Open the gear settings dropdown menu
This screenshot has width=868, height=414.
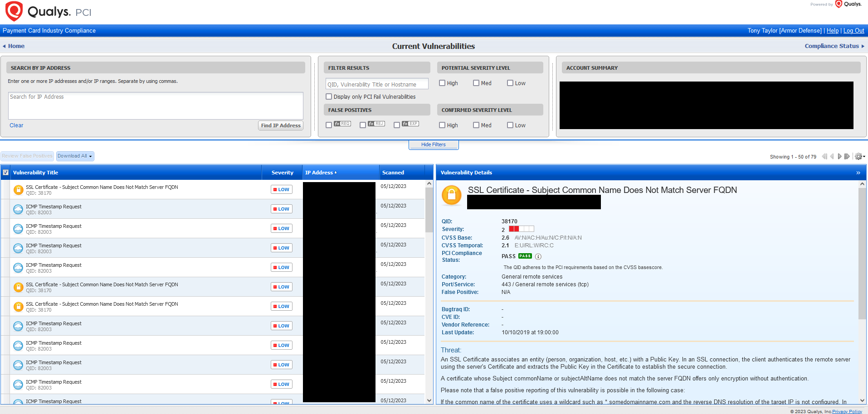coord(859,156)
